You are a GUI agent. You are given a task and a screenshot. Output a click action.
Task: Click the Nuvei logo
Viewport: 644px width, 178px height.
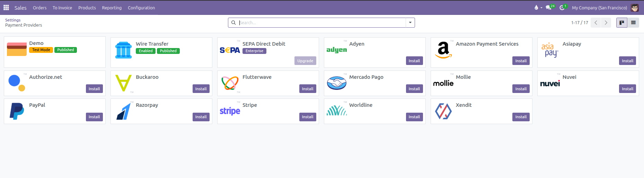(550, 83)
